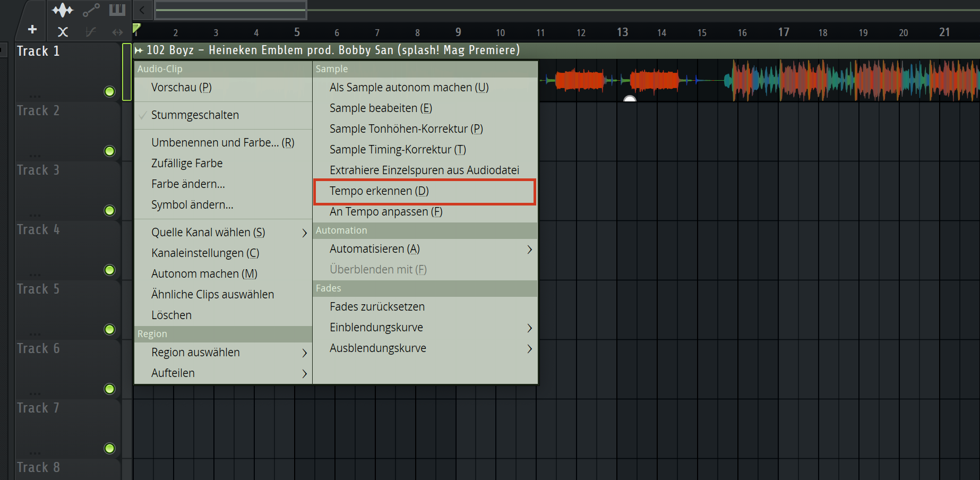Click the '102 Boyz – Heineken Emblem' clip title
The image size is (980, 480).
(333, 50)
